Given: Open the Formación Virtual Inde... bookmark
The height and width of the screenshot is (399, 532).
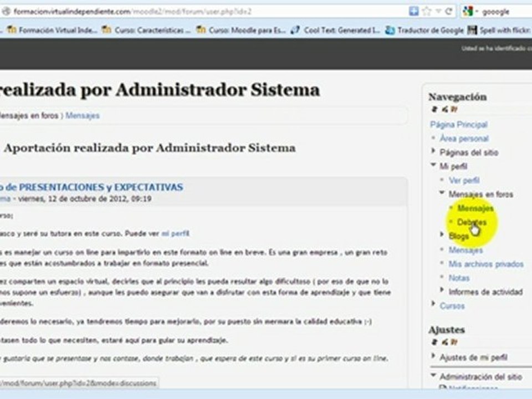Looking at the screenshot, I should (x=52, y=30).
